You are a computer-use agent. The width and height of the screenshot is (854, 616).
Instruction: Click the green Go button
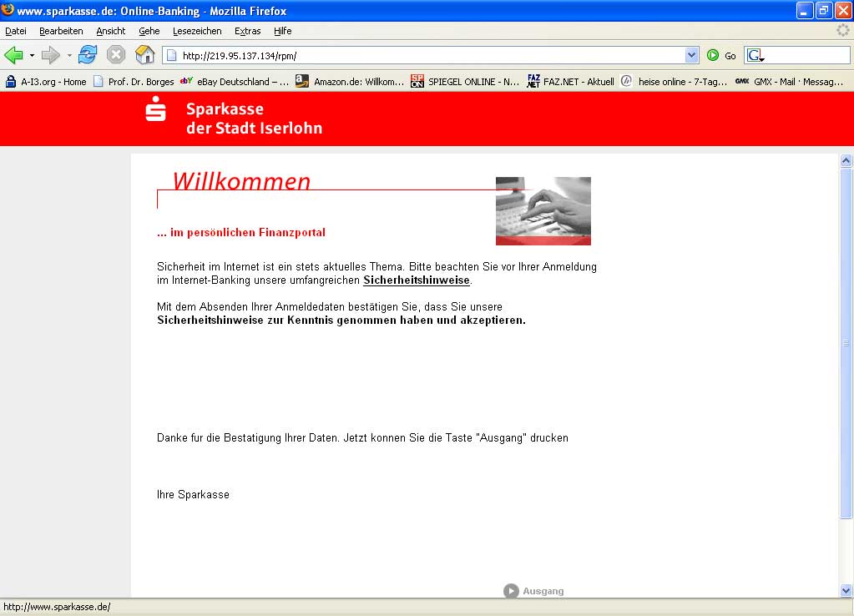pos(721,56)
